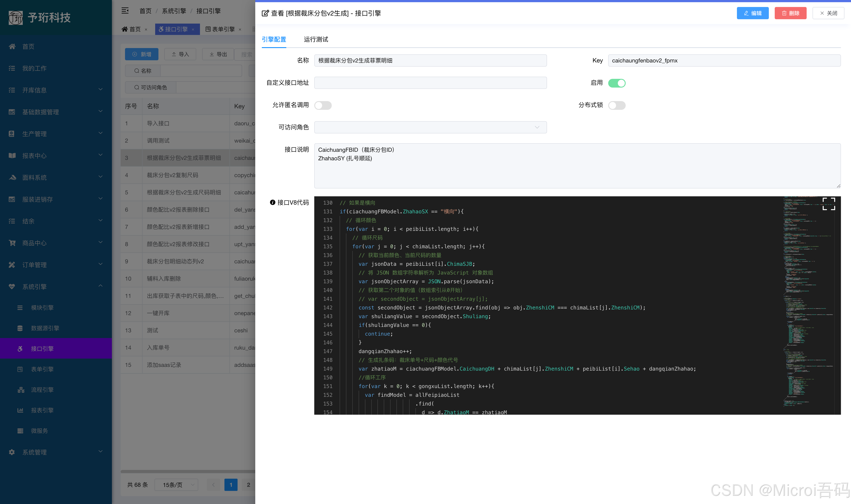851x504 pixels.
Task: Open 报表引擎 in the sidebar
Action: tap(42, 410)
